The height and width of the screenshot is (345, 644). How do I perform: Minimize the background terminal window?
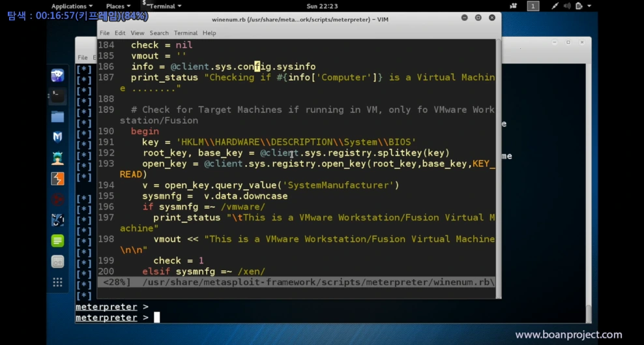coord(555,42)
